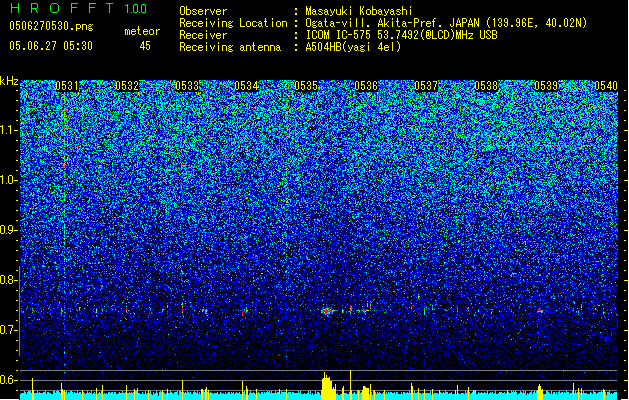Screen dimensions: 629x400
Task: Click the large yellow intensity peak after 0535
Action: coord(329,386)
